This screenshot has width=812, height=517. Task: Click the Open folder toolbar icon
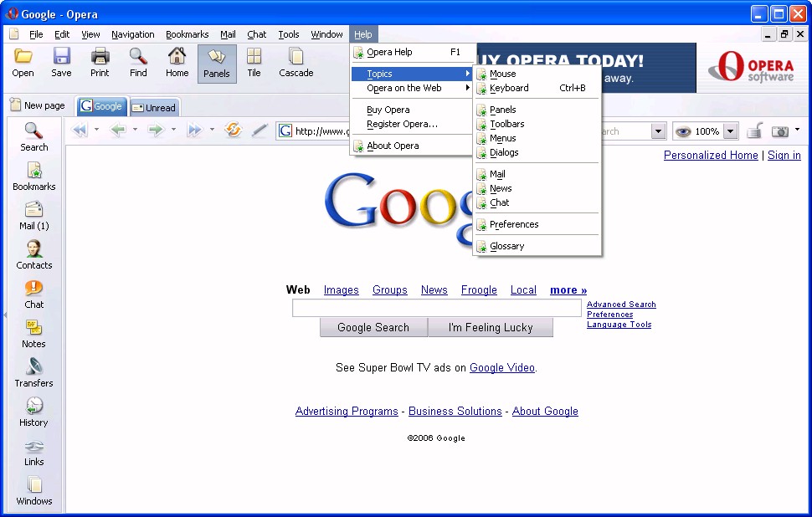[x=23, y=56]
